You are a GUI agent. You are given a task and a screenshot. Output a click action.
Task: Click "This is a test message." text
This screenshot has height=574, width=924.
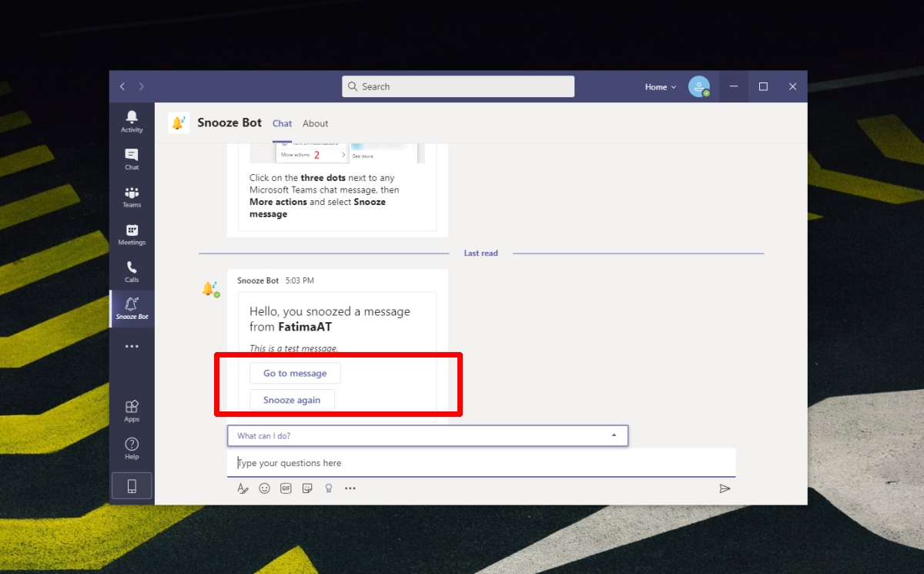(294, 348)
